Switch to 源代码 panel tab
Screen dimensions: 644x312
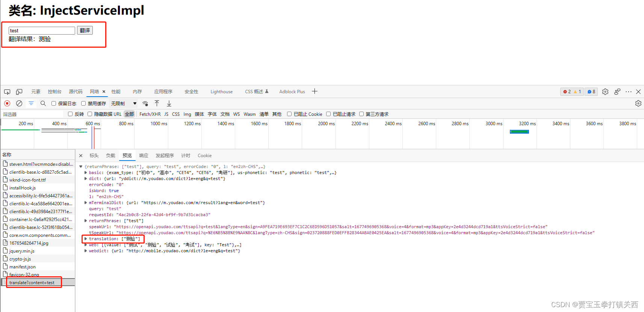(76, 92)
